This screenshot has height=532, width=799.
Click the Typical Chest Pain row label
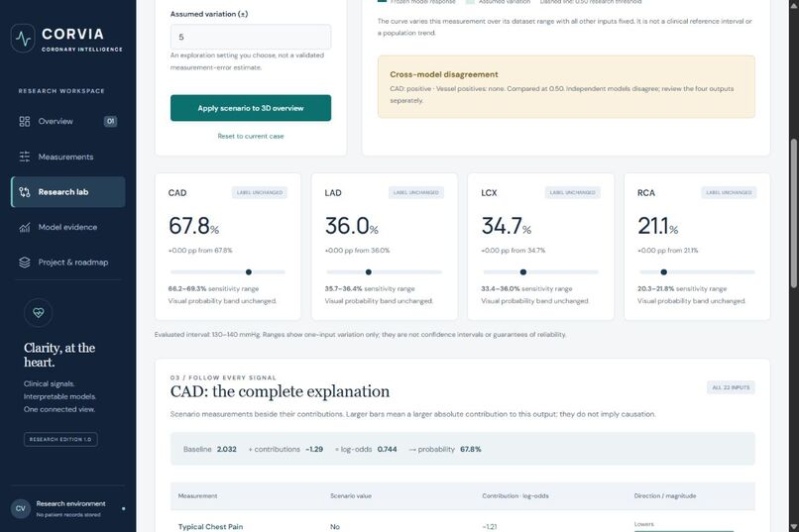pos(210,526)
